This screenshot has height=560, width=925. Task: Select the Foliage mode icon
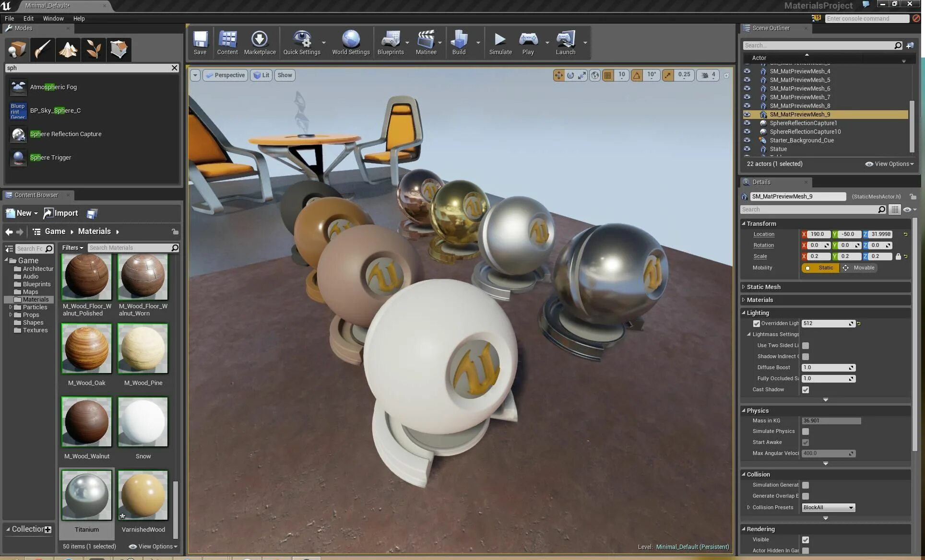click(x=93, y=49)
